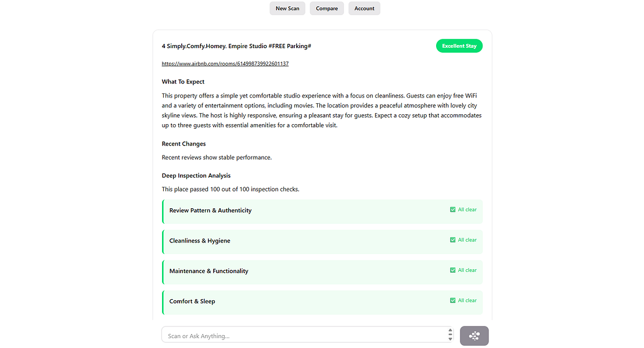Expand the Review Pattern & Authenticity section
The height and width of the screenshot is (348, 644).
322,212
